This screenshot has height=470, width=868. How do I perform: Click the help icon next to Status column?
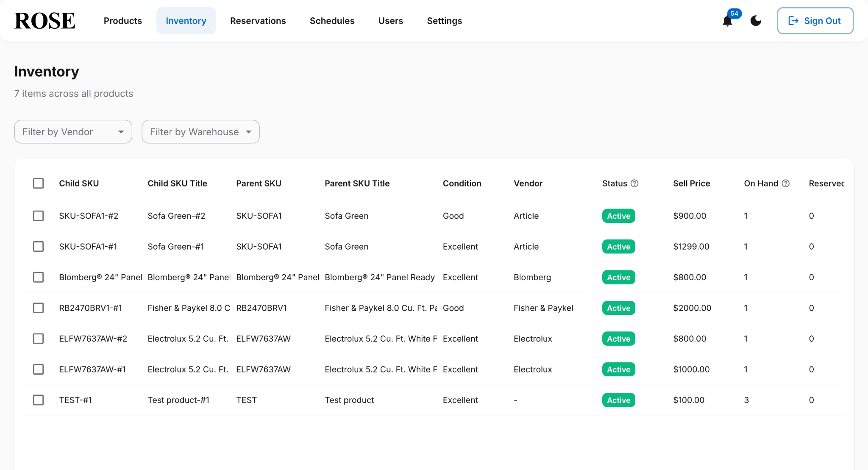tap(634, 183)
